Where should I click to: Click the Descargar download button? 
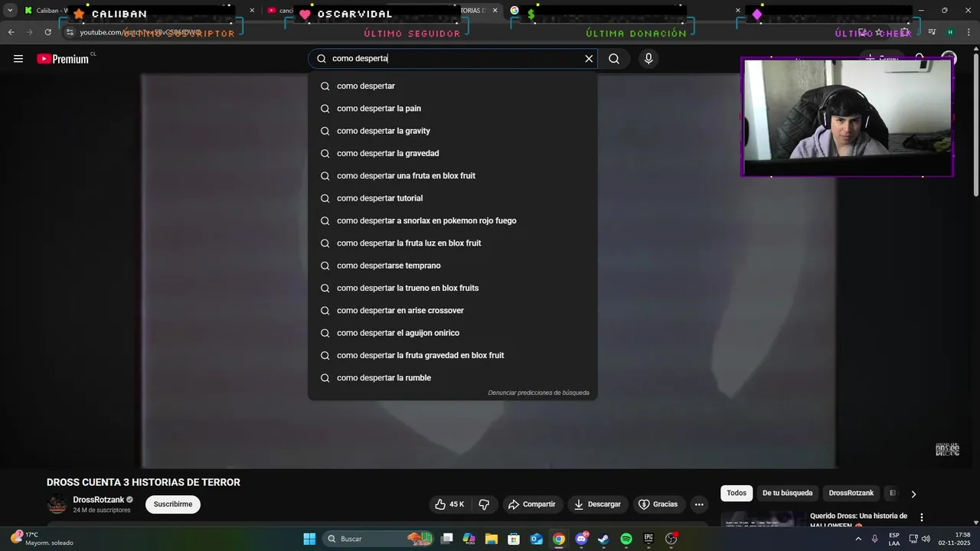(597, 504)
